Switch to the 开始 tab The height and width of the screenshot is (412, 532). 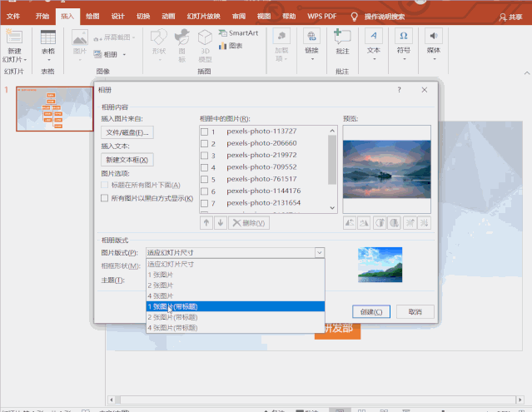42,17
